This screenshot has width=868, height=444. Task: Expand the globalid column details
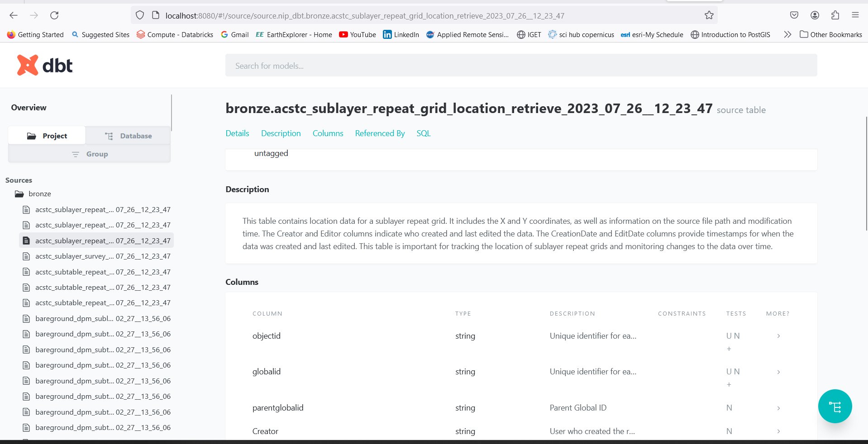(x=778, y=372)
